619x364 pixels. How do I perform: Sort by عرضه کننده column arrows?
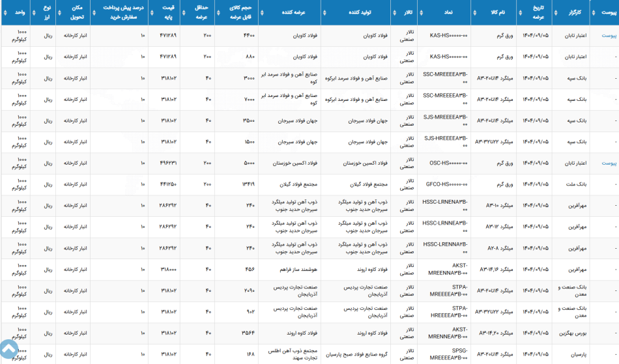click(262, 12)
